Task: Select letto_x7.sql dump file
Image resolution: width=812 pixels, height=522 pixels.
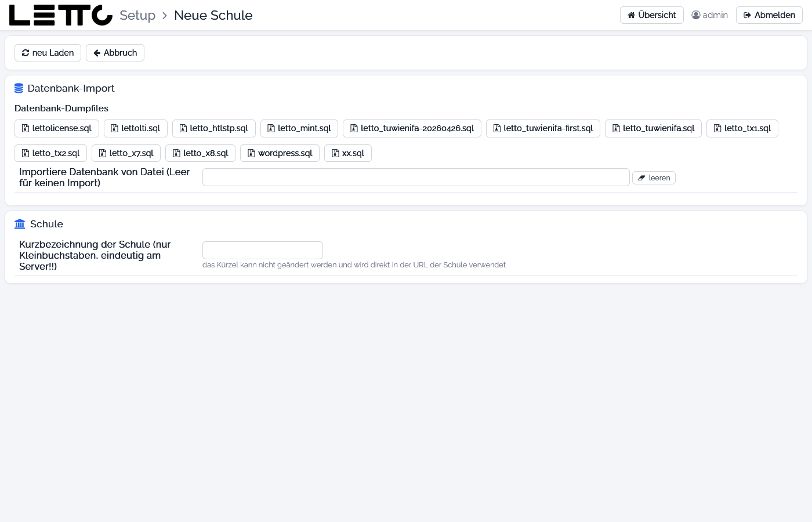Action: pos(126,153)
